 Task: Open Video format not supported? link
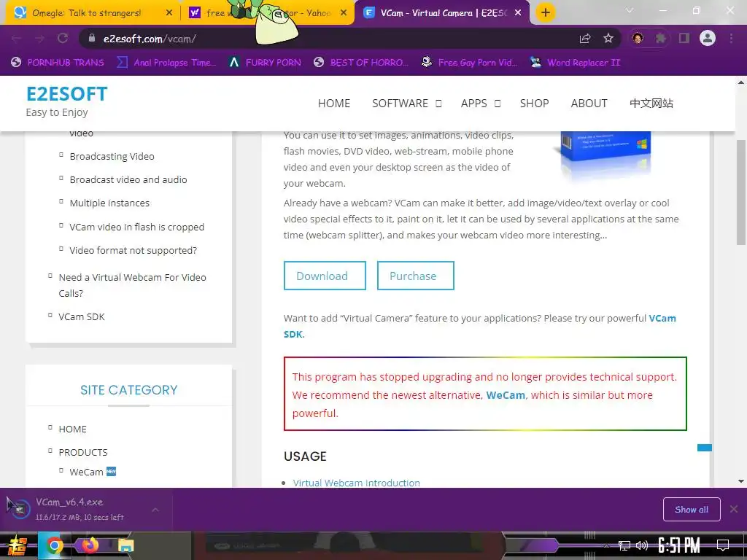pos(133,251)
